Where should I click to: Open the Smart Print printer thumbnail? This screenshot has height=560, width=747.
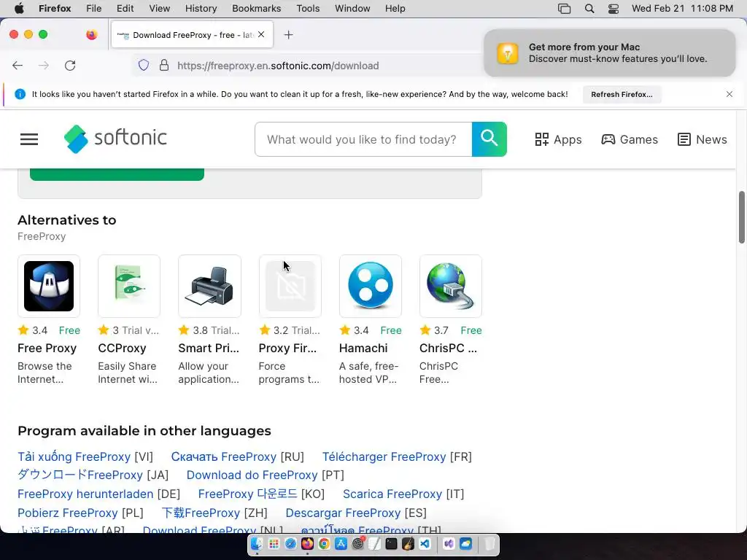pos(209,286)
